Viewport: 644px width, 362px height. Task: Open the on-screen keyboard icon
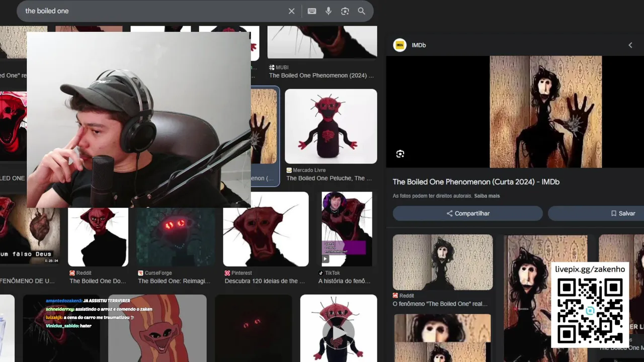click(312, 11)
